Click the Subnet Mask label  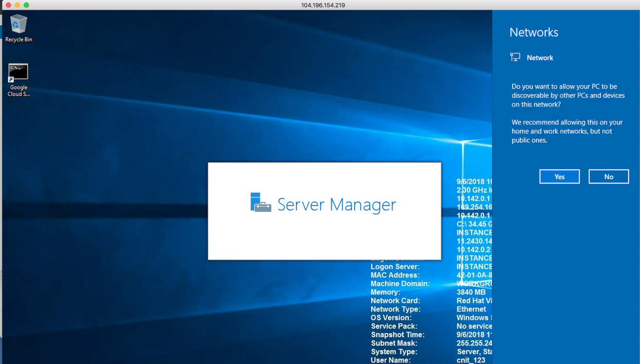(x=394, y=343)
